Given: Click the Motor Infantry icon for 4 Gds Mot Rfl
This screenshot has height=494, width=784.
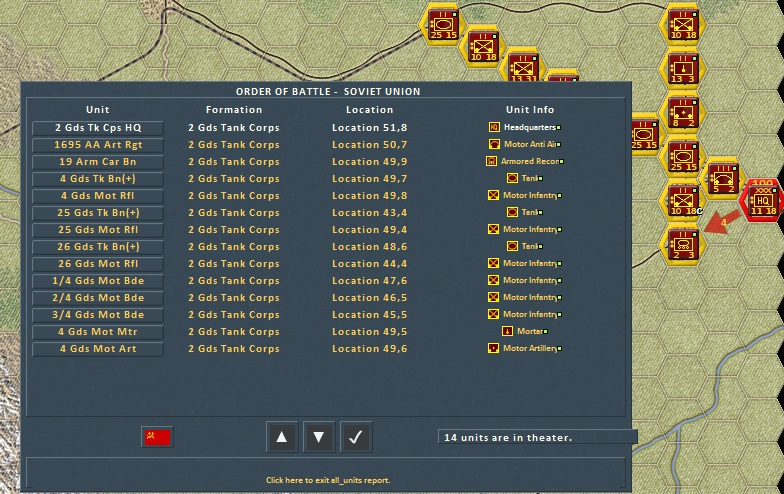Looking at the screenshot, I should [493, 196].
